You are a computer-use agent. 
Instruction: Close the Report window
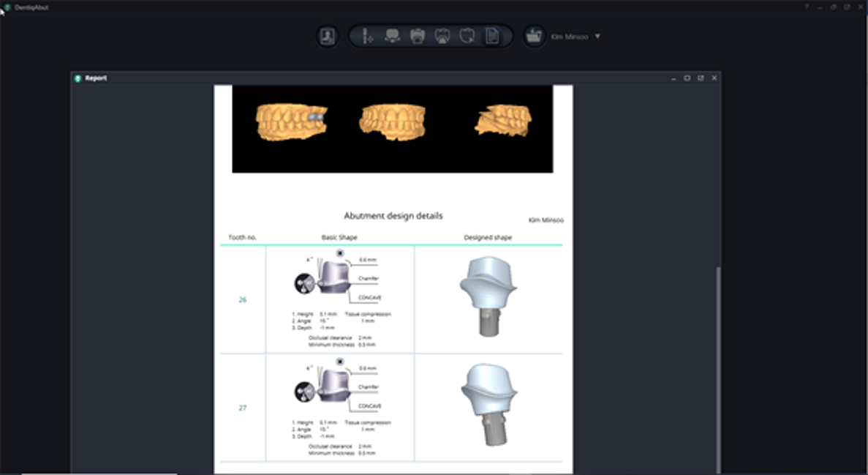click(714, 78)
